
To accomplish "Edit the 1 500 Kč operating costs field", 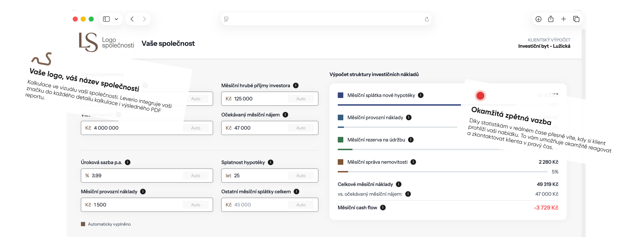I will tap(147, 205).
